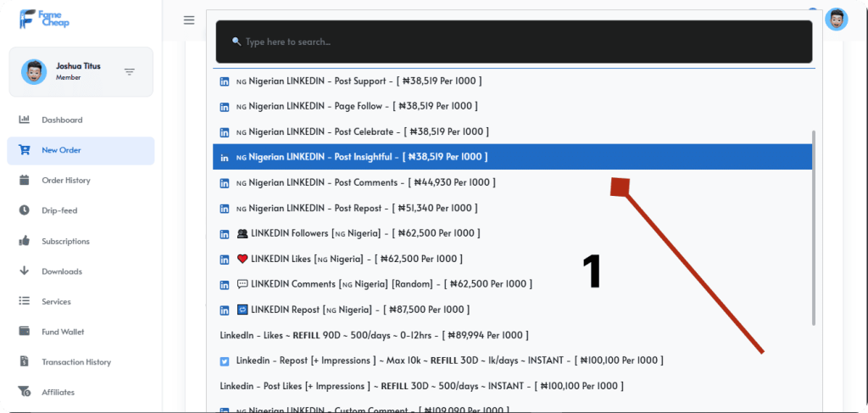
Task: Select Linkedin Repost + Impressions option
Action: click(512, 360)
